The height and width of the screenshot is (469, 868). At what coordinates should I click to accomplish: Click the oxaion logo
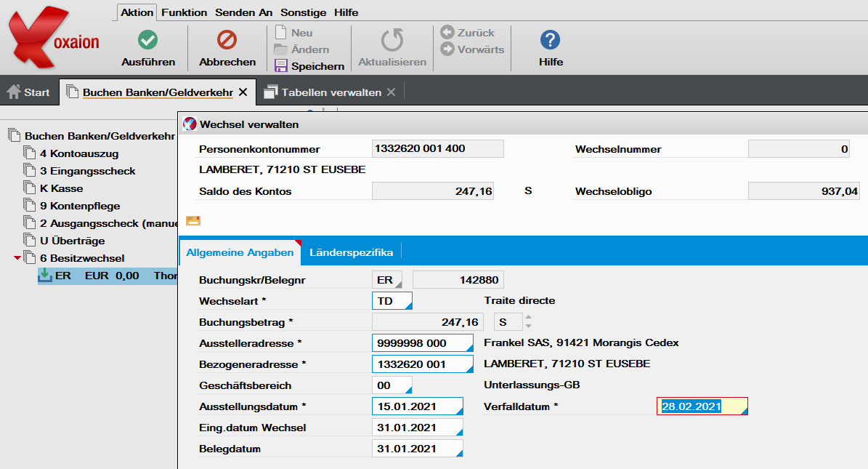tap(54, 38)
